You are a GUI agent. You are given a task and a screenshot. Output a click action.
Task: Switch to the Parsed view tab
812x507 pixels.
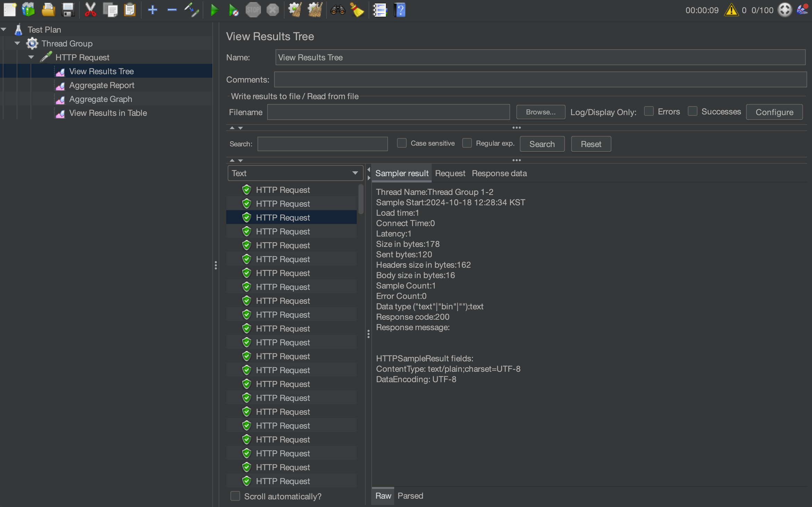point(410,496)
